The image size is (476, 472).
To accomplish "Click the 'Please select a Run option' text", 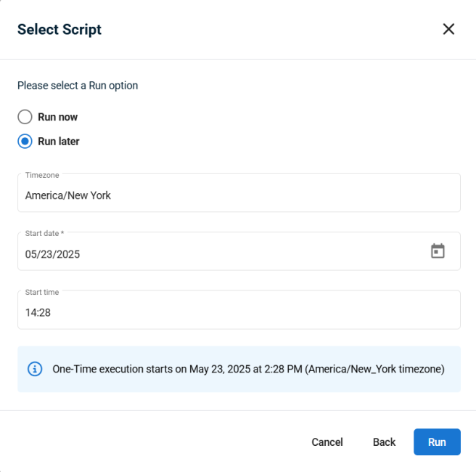I will coord(78,86).
